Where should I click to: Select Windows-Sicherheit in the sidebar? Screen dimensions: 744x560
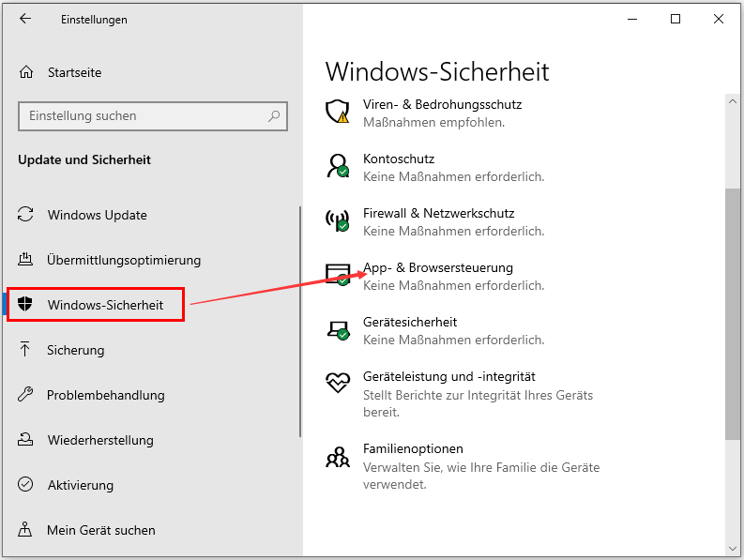coord(105,305)
